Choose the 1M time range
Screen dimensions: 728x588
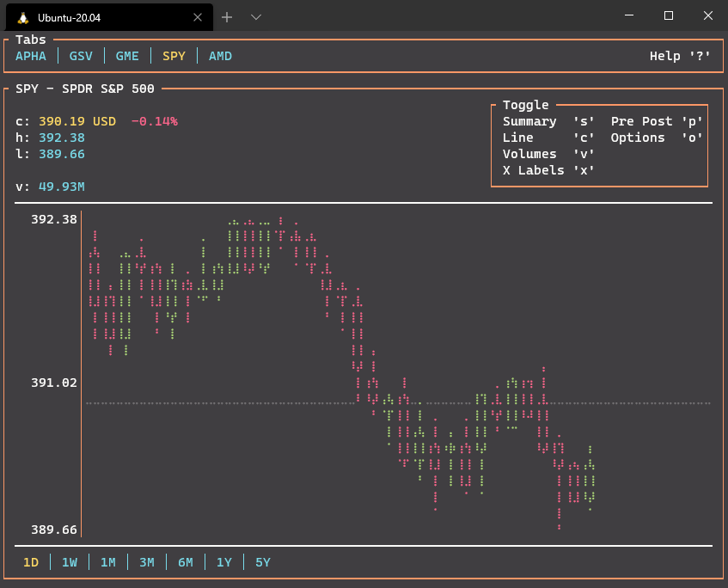point(108,562)
